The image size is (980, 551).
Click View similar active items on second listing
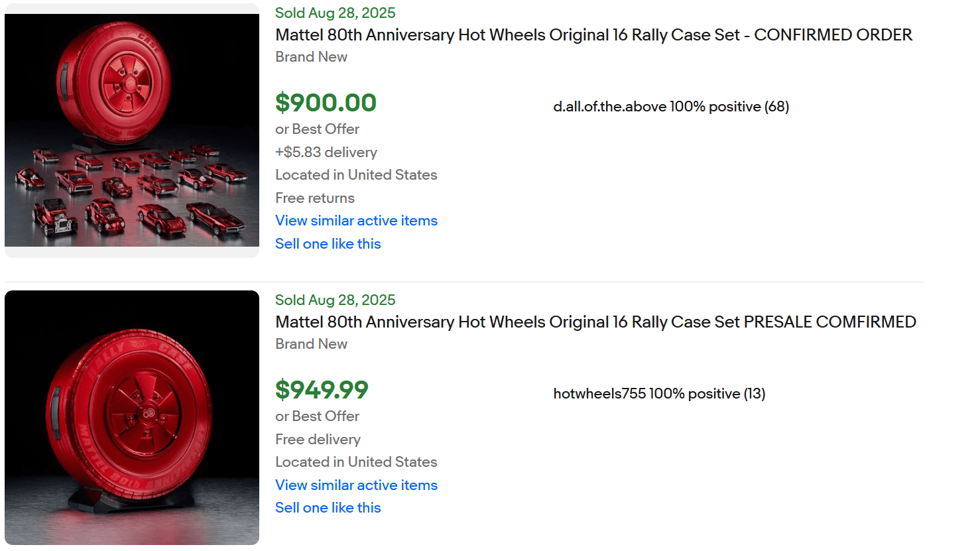click(x=356, y=485)
